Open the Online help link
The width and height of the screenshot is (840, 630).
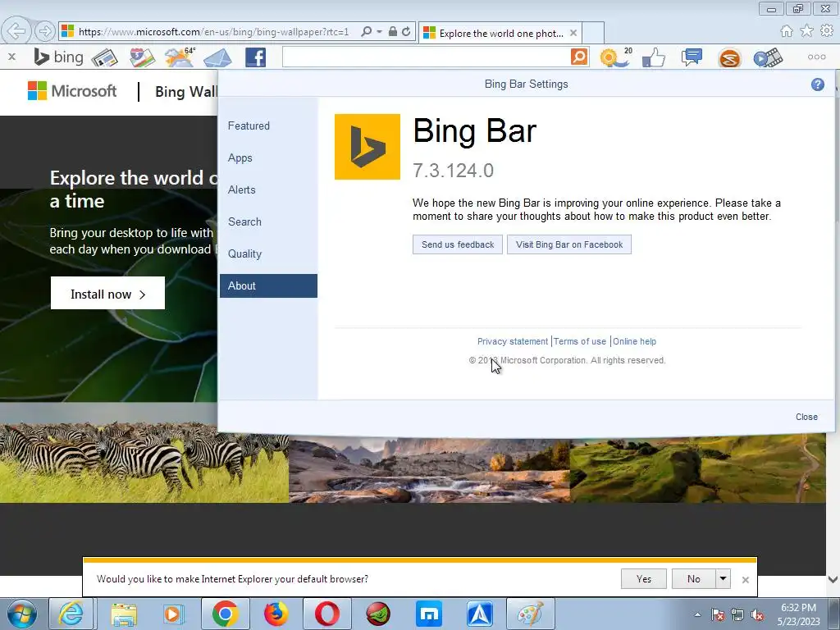pyautogui.click(x=634, y=341)
